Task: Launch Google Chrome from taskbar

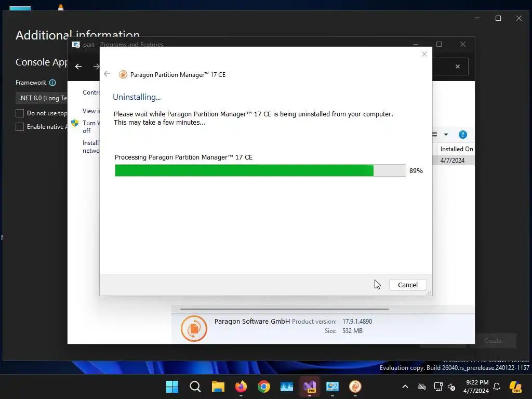Action: [263, 387]
